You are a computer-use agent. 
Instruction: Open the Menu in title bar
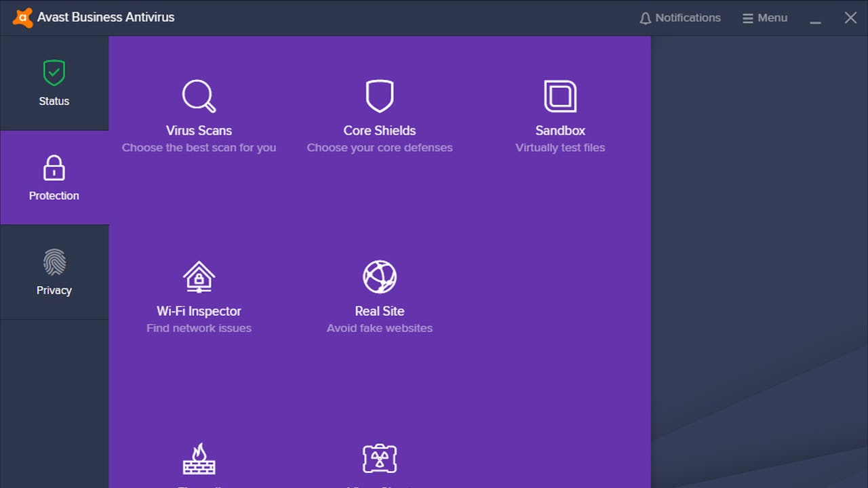(765, 18)
